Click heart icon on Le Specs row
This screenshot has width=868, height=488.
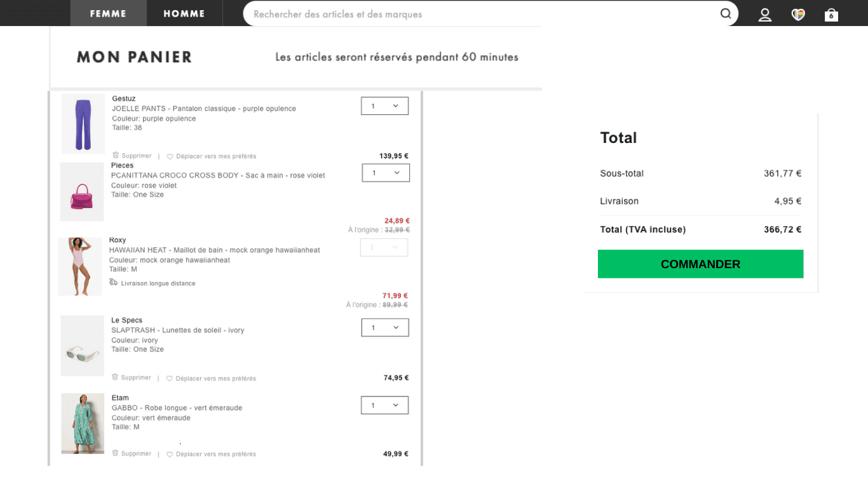point(170,379)
